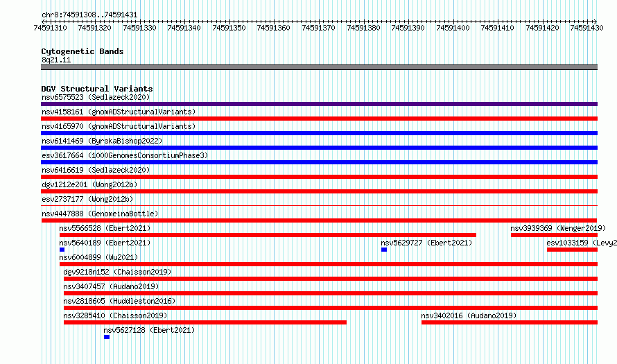The height and width of the screenshot is (364, 617).
Task: Open the esv1033159 variant label
Action: click(x=582, y=243)
